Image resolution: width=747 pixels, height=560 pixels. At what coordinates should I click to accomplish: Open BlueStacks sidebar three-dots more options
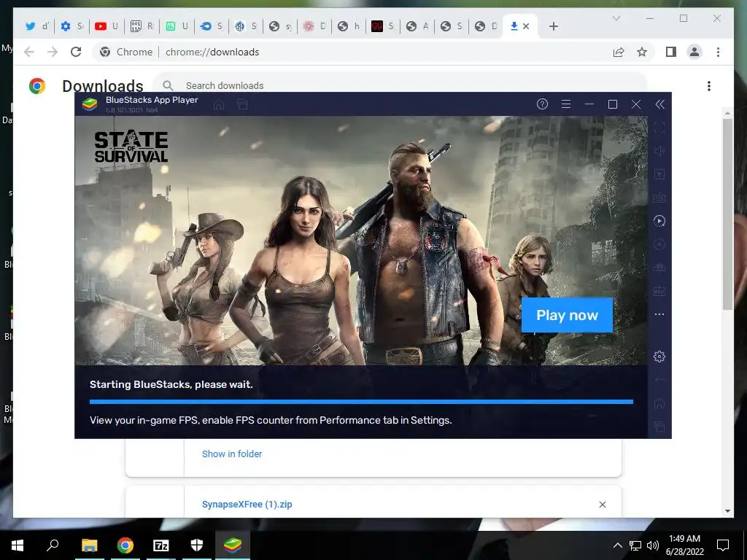(x=659, y=314)
